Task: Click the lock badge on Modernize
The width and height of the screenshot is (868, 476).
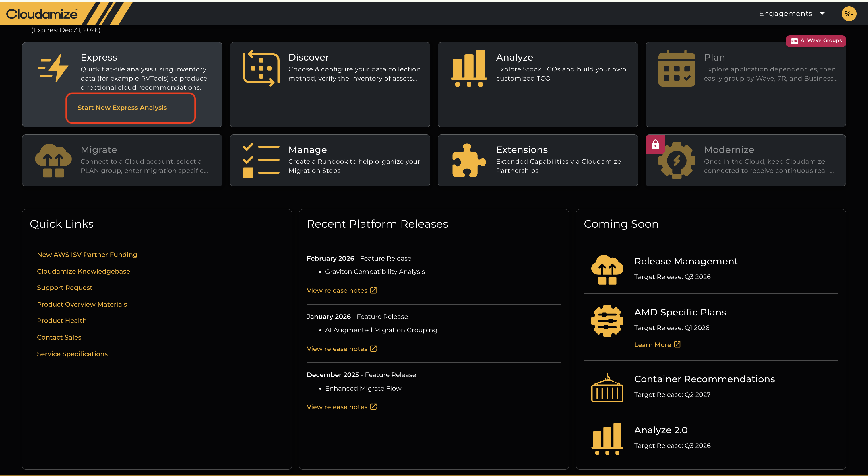Action: tap(655, 145)
